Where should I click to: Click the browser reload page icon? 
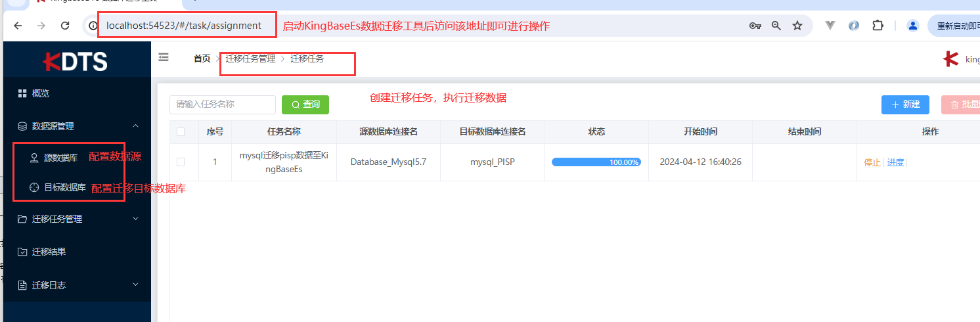pyautogui.click(x=65, y=26)
